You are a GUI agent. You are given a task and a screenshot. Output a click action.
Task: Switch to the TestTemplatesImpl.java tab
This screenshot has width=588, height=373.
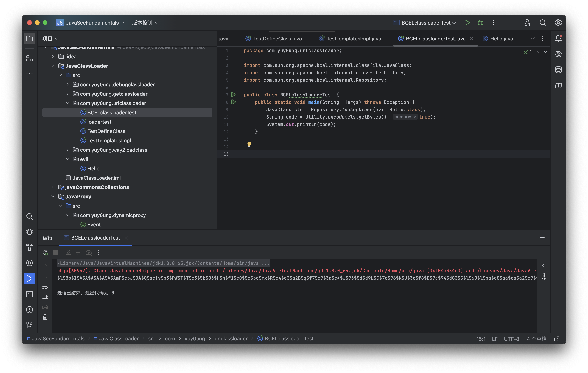point(353,39)
